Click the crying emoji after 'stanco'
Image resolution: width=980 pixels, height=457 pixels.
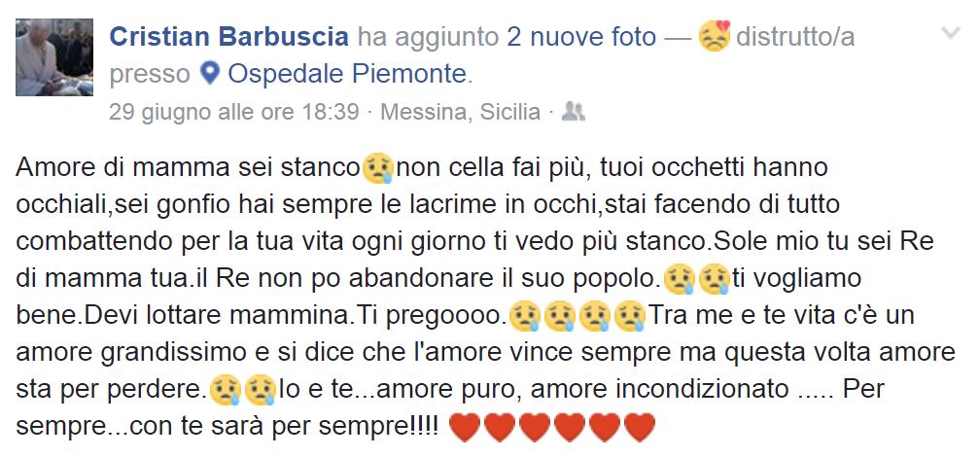[x=378, y=169]
